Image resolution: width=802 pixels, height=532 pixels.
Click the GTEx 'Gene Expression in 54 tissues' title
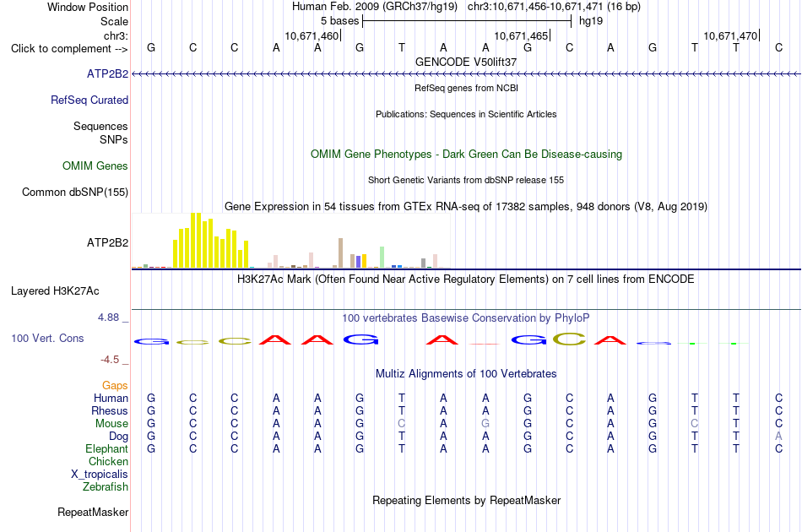pyautogui.click(x=466, y=207)
